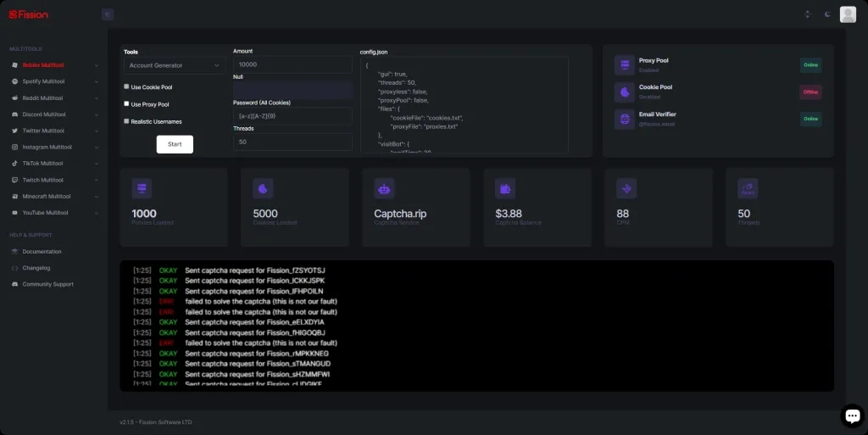Open the Community Support link
This screenshot has height=435, width=868.
(x=48, y=284)
